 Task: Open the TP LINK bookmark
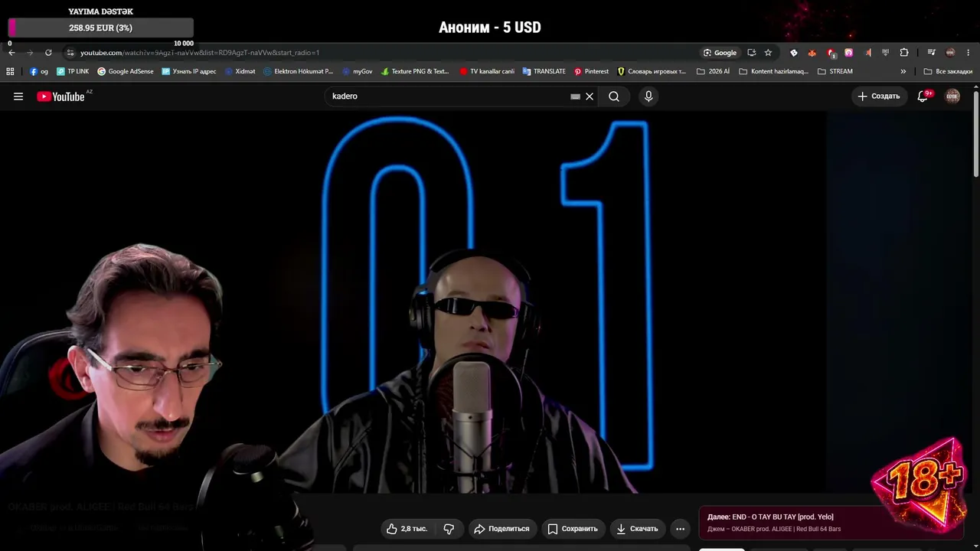click(x=73, y=71)
